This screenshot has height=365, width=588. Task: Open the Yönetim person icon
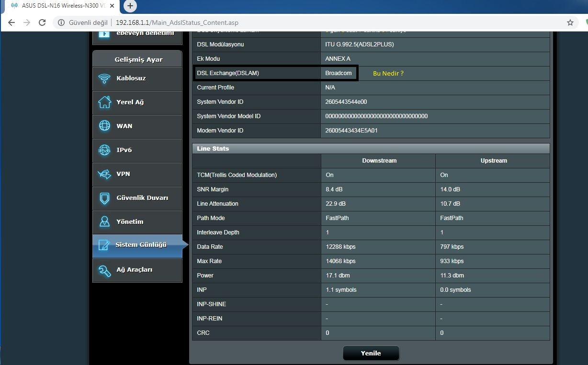[x=104, y=221]
